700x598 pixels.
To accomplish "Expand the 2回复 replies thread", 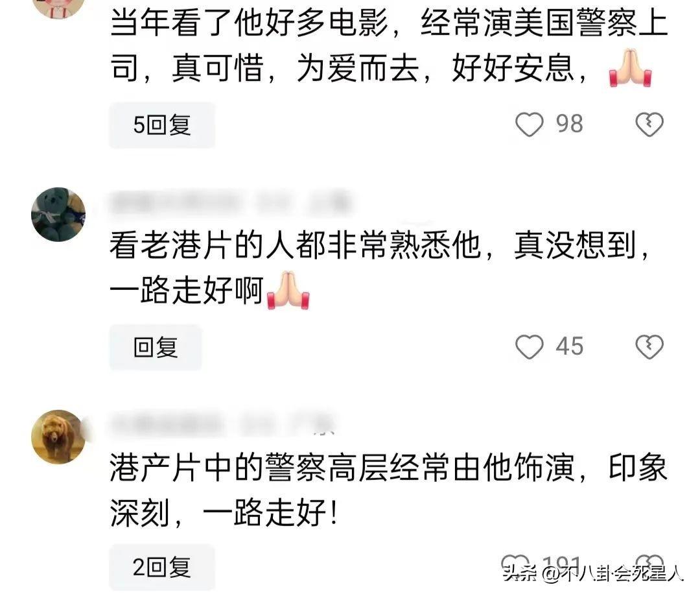I will pos(162,567).
